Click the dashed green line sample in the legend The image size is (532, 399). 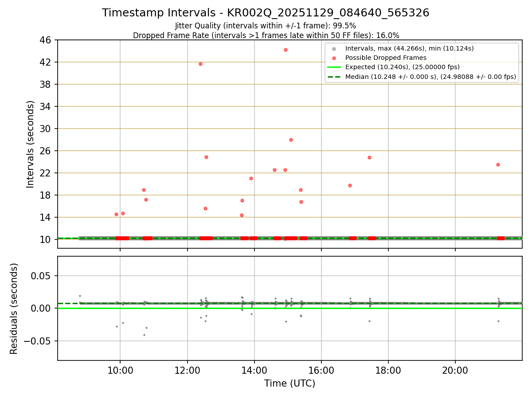click(334, 77)
